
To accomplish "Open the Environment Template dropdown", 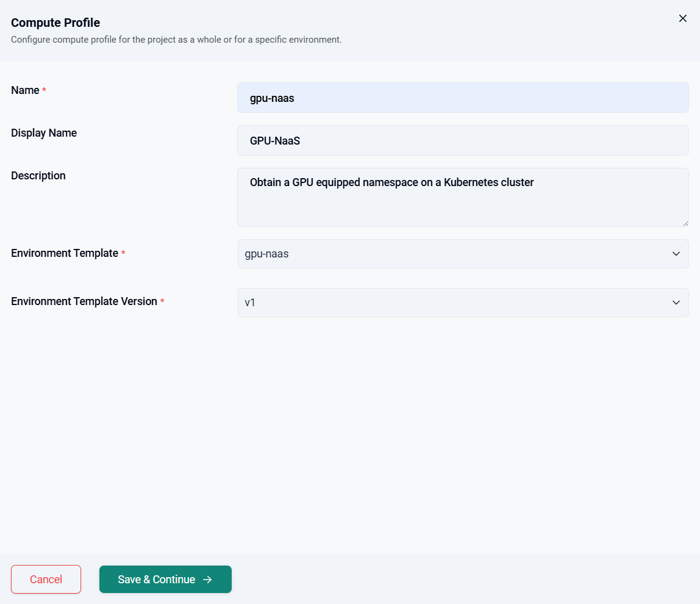I will click(x=463, y=254).
